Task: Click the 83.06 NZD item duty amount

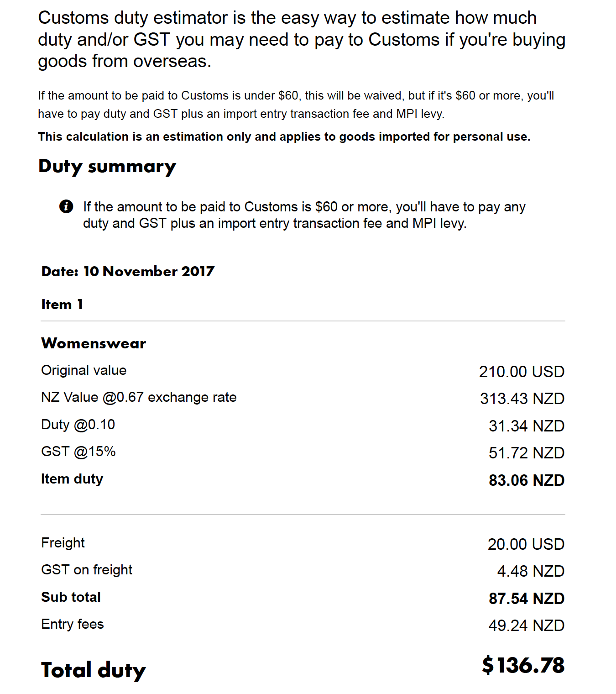Action: 527,480
